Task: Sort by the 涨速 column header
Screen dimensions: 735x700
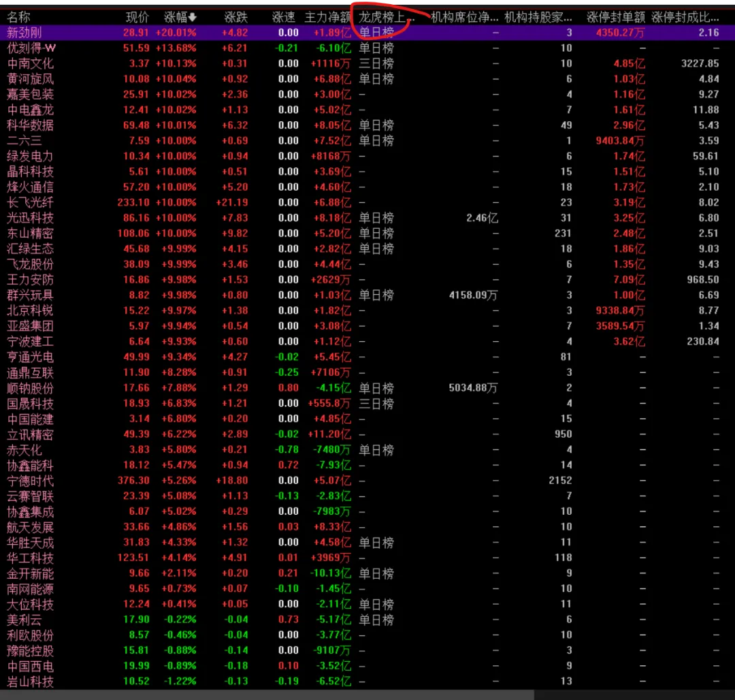Action: click(284, 18)
